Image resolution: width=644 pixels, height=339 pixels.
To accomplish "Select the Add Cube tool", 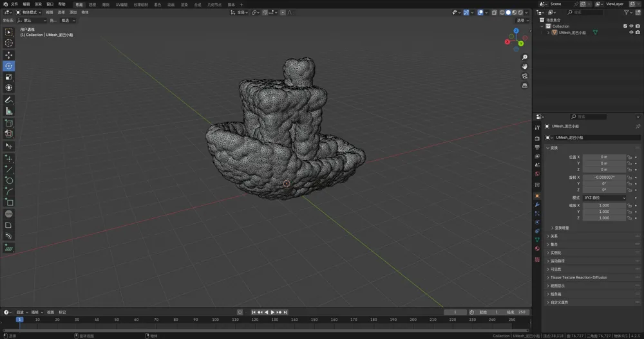I will [8, 123].
